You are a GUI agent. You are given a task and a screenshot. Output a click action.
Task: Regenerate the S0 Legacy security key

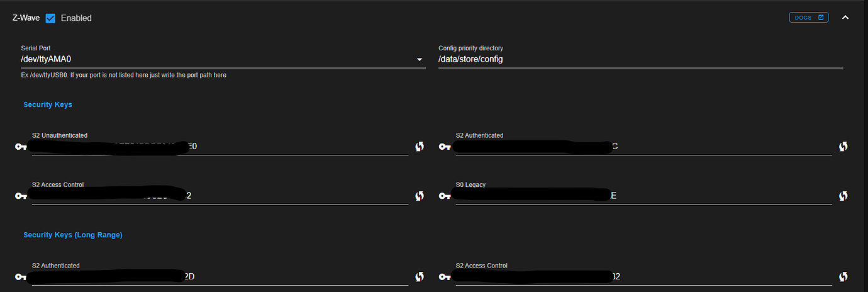[x=843, y=196]
